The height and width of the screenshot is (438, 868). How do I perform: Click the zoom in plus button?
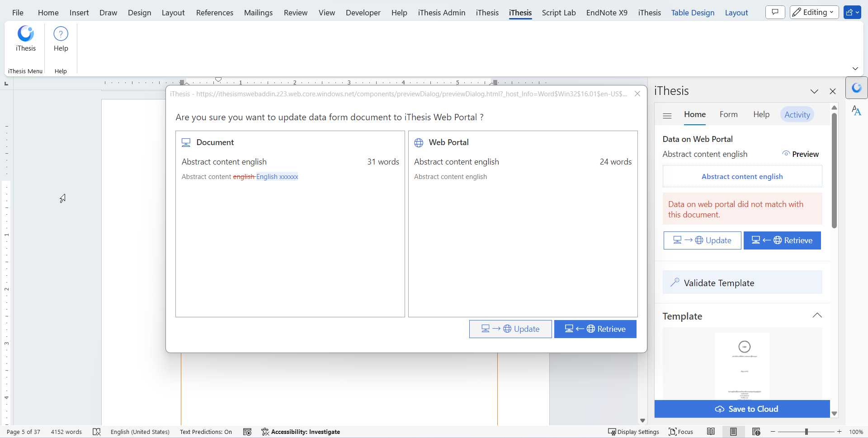coord(840,432)
